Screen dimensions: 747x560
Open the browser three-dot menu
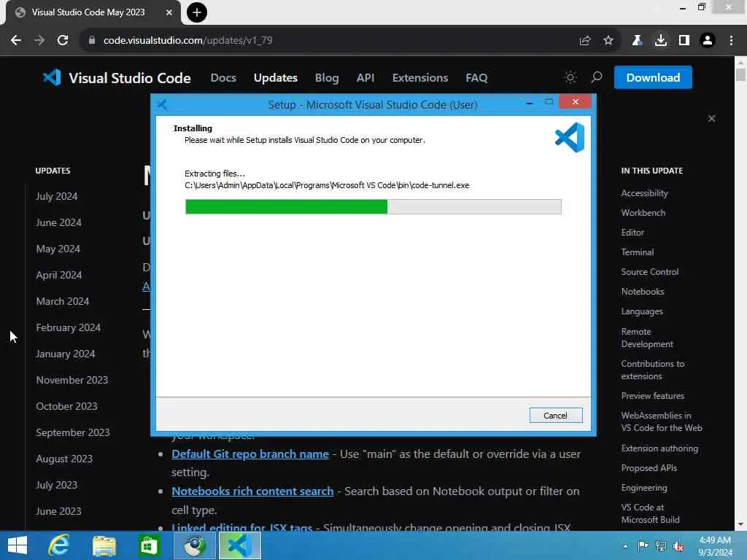tap(731, 41)
